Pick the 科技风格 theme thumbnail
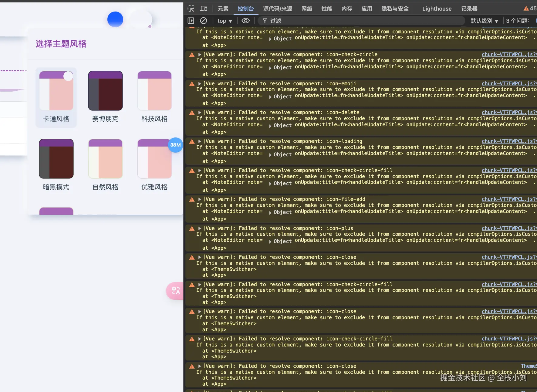The height and width of the screenshot is (392, 537). click(x=154, y=91)
